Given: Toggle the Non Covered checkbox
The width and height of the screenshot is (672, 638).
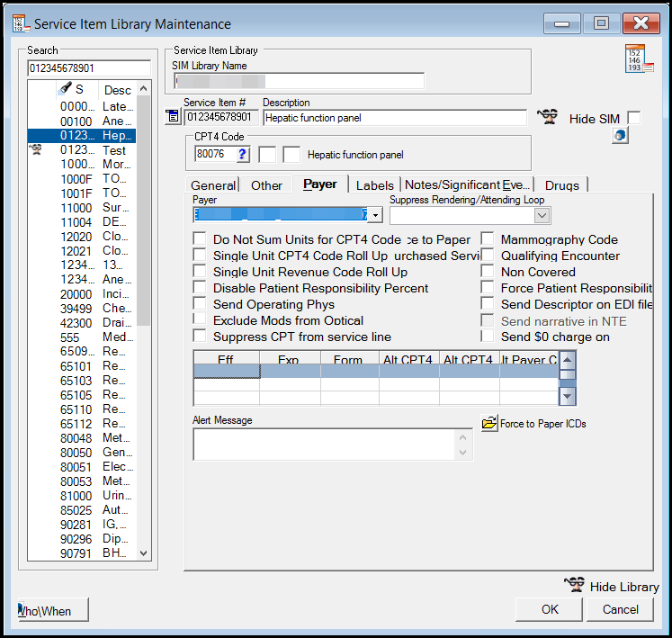Looking at the screenshot, I should tap(488, 271).
